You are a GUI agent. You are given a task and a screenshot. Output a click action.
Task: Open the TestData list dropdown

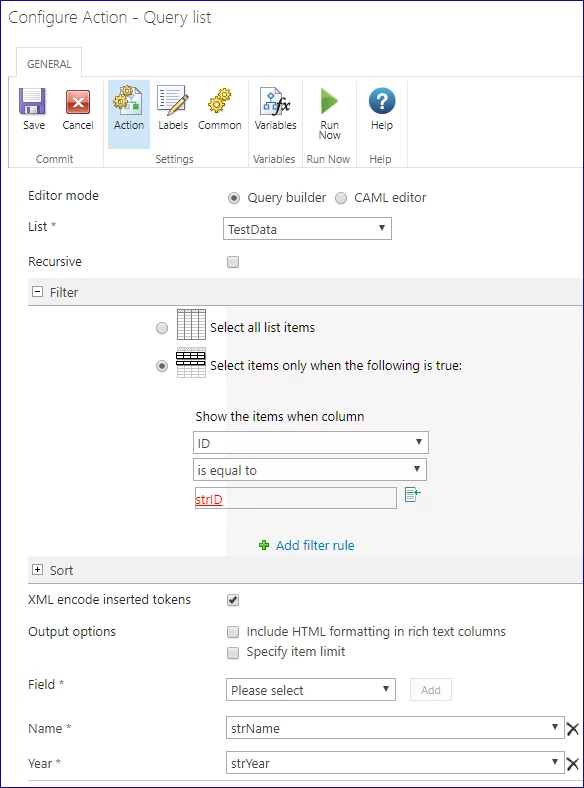[x=307, y=229]
